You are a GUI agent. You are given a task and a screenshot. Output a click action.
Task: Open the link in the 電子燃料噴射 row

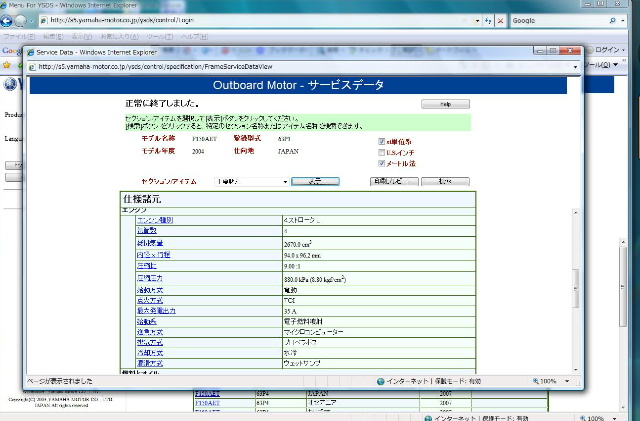147,322
